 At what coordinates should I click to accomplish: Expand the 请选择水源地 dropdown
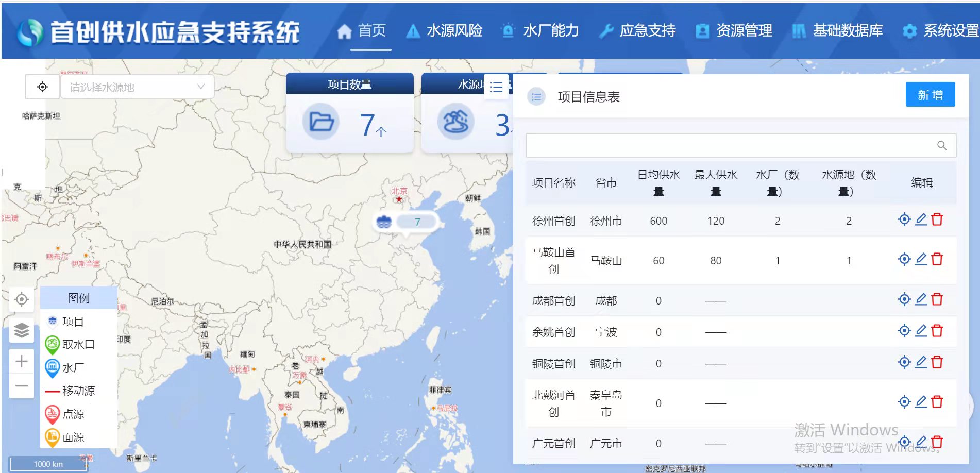click(x=138, y=87)
